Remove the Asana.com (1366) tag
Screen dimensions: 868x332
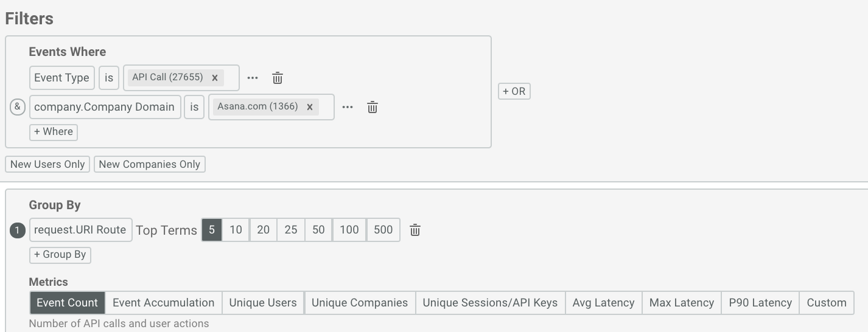pos(309,106)
